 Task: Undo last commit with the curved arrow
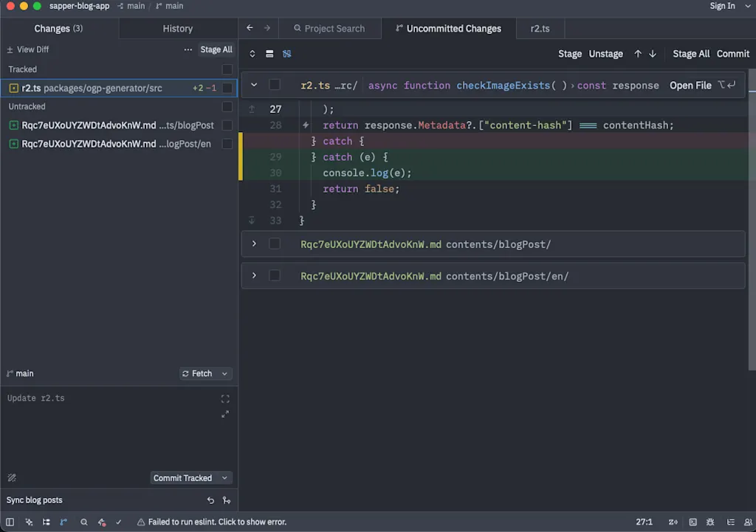210,500
